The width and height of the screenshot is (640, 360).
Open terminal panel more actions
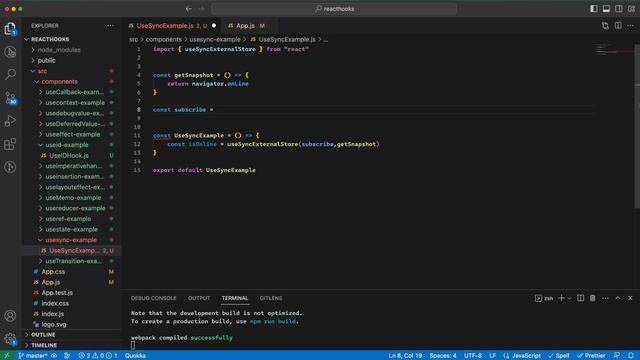point(605,298)
